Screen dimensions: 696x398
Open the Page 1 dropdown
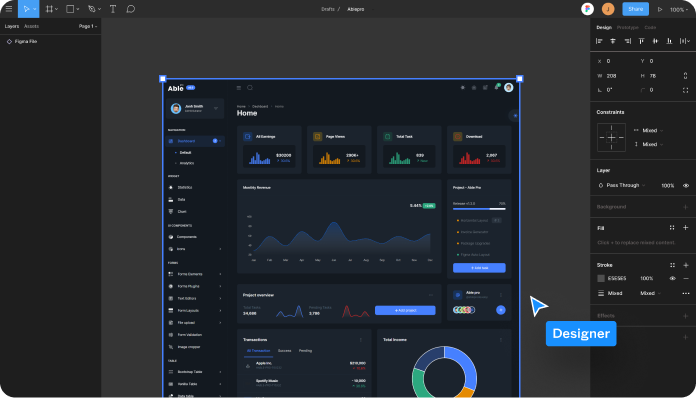pyautogui.click(x=88, y=26)
